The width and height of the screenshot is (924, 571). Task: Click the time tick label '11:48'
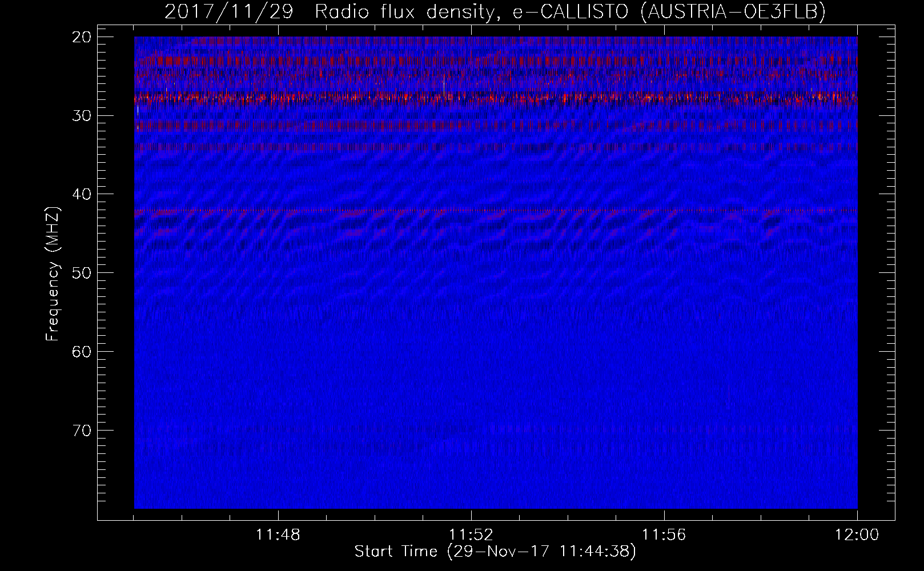pos(278,535)
